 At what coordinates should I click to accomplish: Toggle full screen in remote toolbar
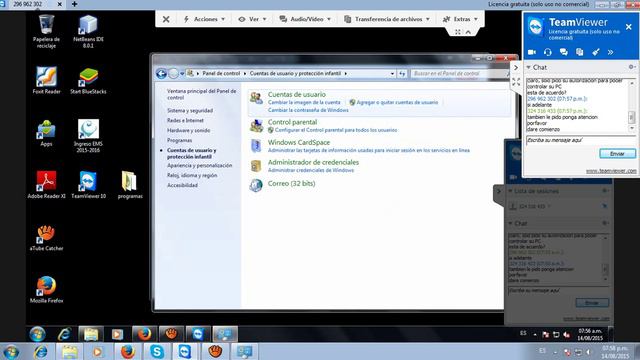tap(458, 32)
